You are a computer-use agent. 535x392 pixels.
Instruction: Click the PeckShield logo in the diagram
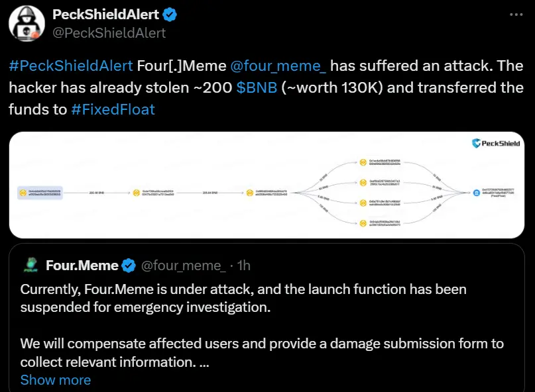(x=496, y=143)
